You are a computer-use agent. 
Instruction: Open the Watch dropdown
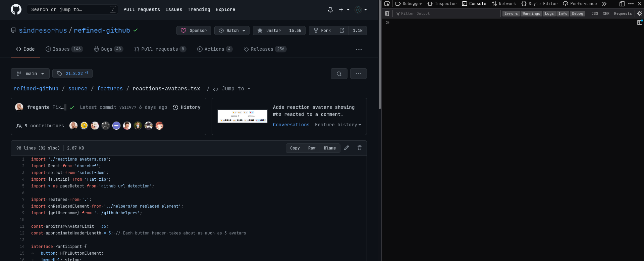(232, 31)
